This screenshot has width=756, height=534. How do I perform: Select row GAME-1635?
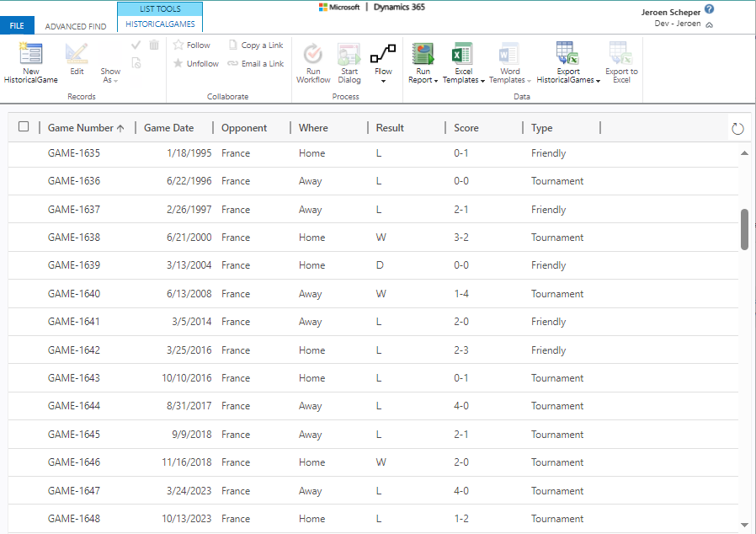coord(373,153)
